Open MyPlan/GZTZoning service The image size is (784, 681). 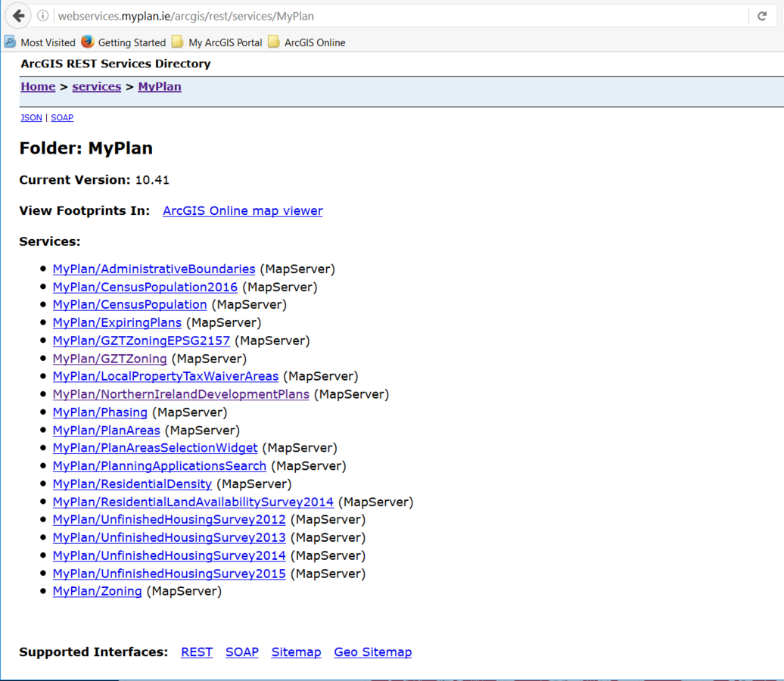(110, 359)
